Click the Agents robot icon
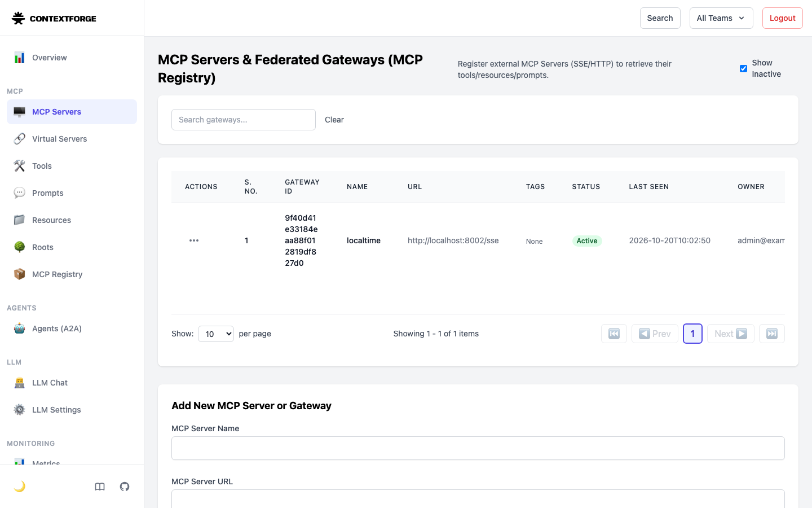Screen dimensions: 812x508 20,329
